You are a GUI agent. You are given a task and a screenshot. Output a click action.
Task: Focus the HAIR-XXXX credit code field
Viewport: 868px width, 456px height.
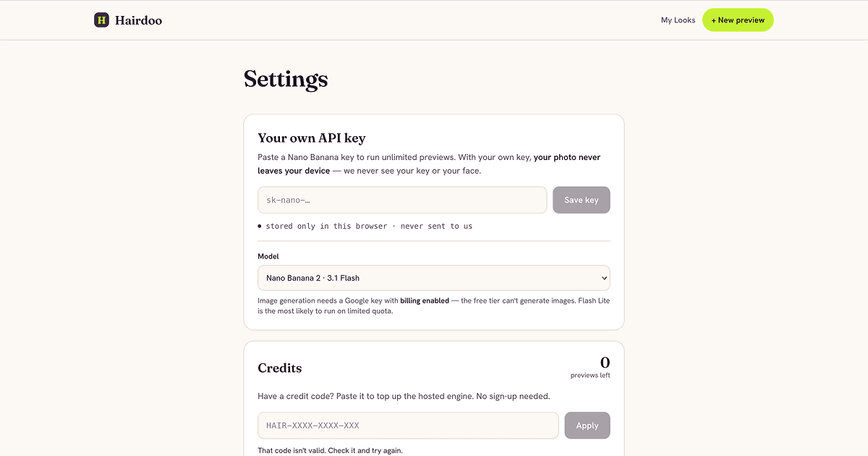point(408,426)
